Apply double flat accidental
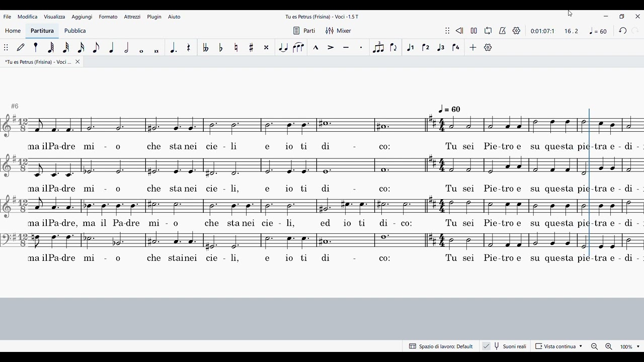This screenshot has width=644, height=362. coord(205,47)
